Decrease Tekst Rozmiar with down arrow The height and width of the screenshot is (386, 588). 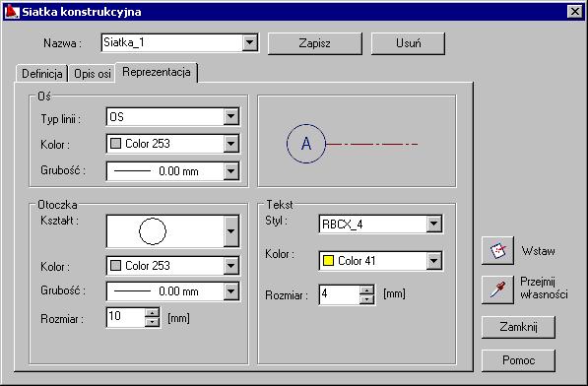pos(366,299)
